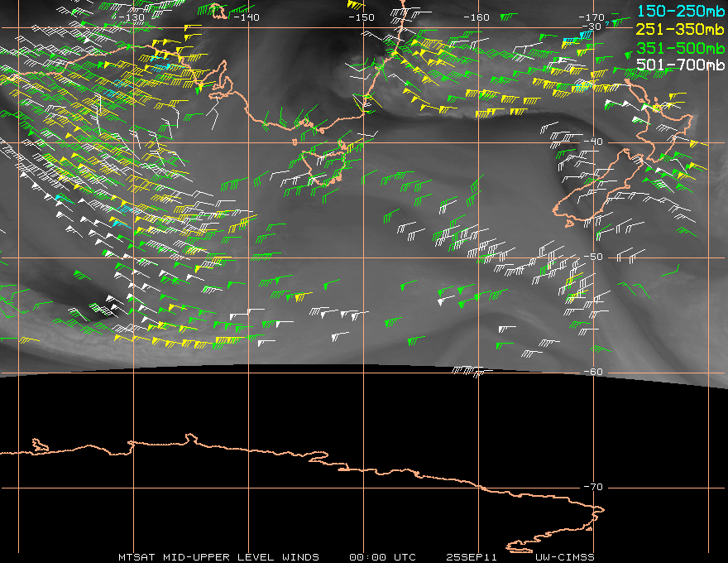
Task: Click the 150-250mb legend entry
Action: (680, 11)
